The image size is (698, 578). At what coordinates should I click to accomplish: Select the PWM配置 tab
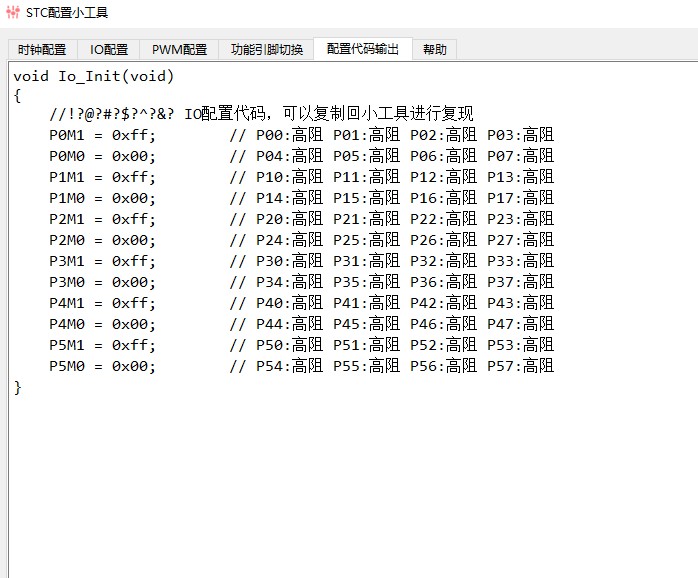tap(179, 49)
